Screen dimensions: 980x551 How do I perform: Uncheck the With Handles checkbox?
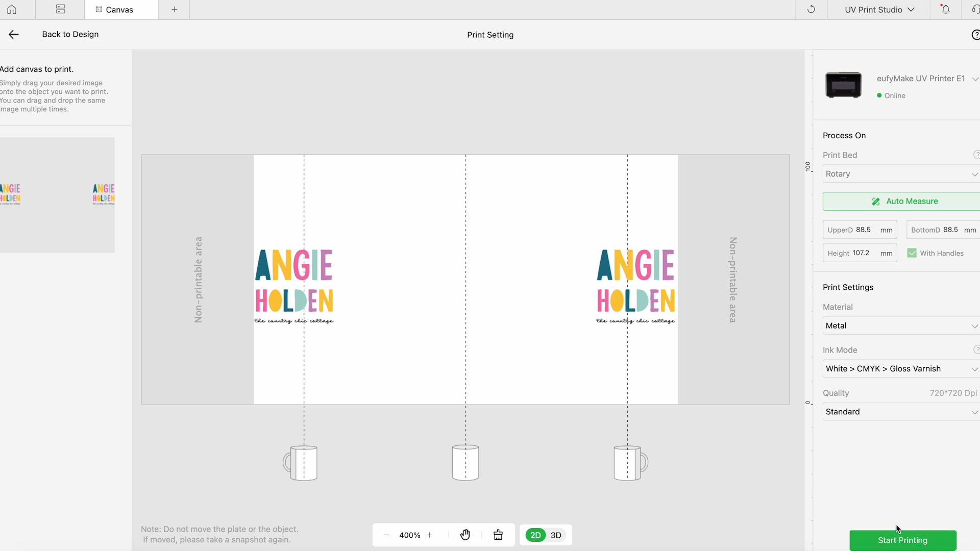coord(912,253)
